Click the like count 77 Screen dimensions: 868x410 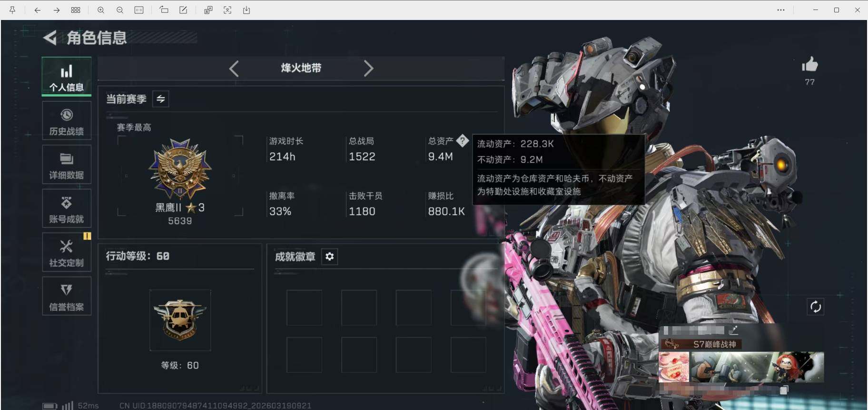click(x=809, y=82)
